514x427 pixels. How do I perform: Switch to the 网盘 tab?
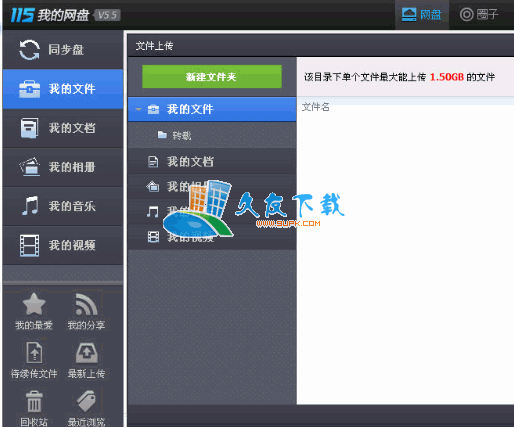422,15
